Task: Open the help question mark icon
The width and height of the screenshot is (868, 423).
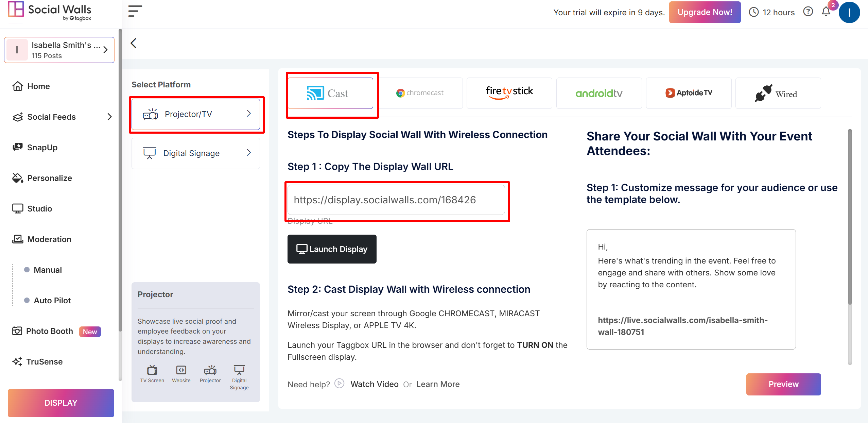Action: click(808, 12)
